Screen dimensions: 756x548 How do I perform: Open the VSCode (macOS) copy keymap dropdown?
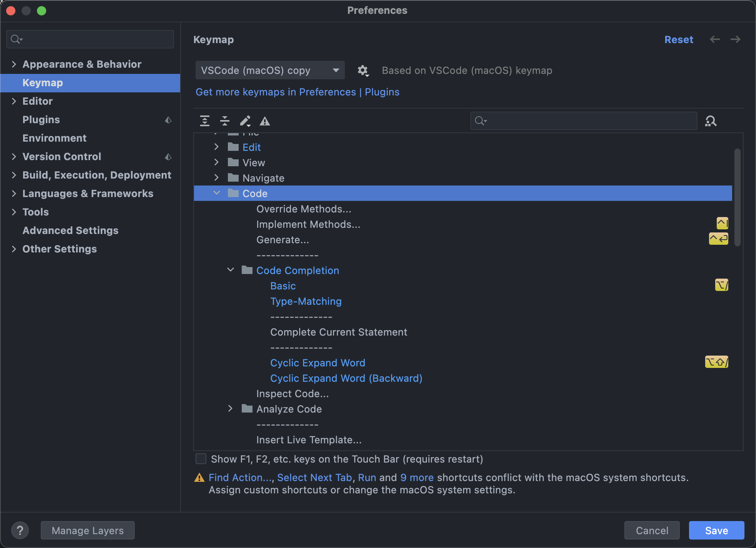[x=270, y=70]
